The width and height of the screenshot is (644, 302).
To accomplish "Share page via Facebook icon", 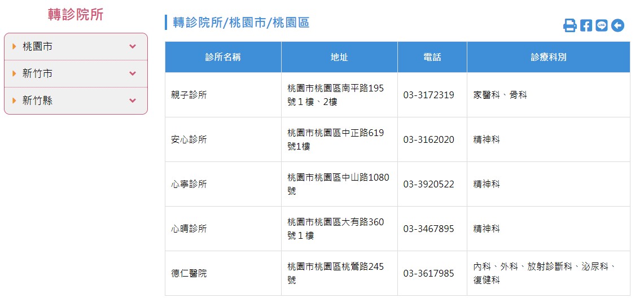I will point(586,25).
